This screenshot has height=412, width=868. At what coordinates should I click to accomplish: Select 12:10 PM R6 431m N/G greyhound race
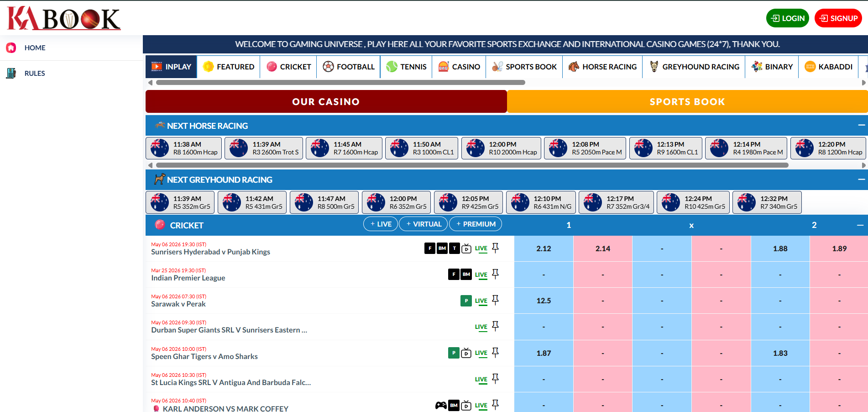[x=541, y=202]
